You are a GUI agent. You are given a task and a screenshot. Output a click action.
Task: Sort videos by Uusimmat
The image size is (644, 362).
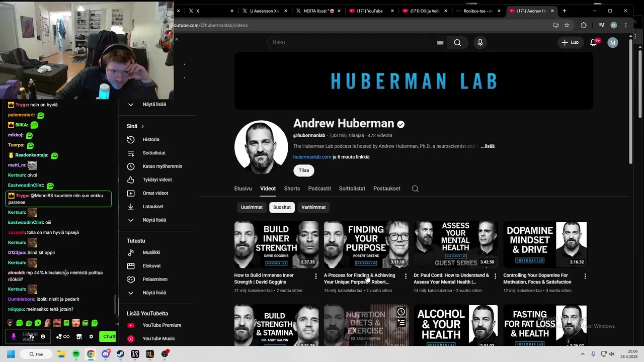click(252, 207)
